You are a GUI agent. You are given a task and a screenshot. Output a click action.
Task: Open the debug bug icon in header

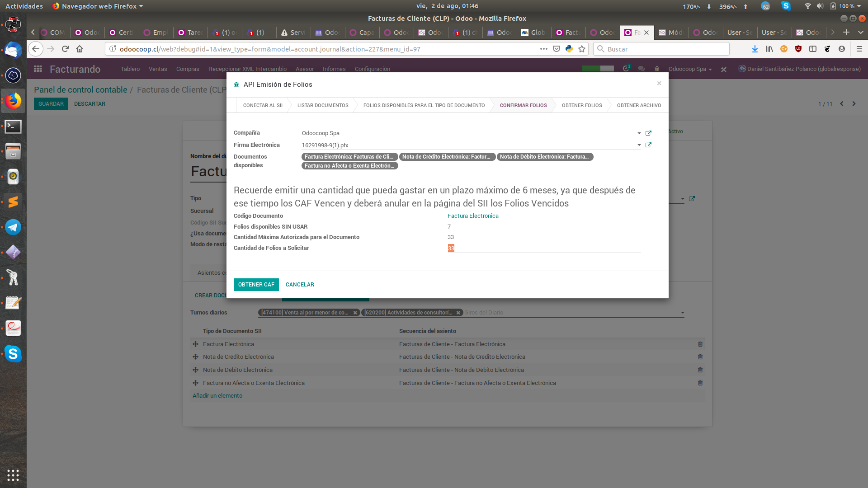(x=657, y=69)
